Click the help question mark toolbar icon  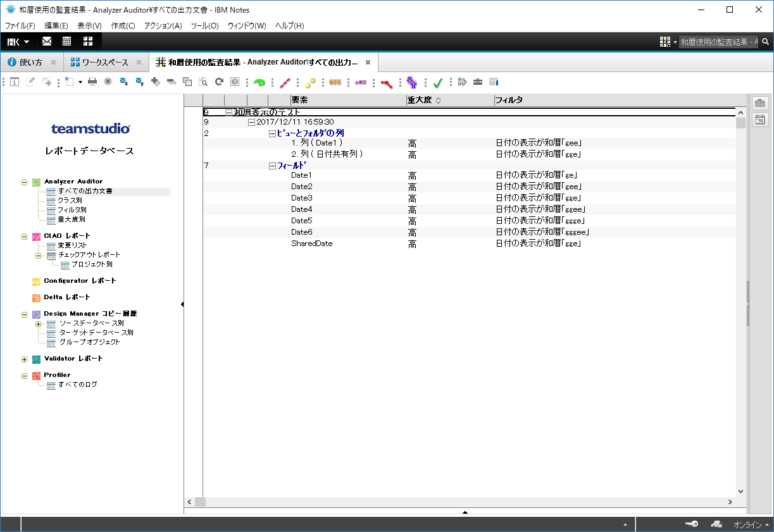tap(235, 82)
